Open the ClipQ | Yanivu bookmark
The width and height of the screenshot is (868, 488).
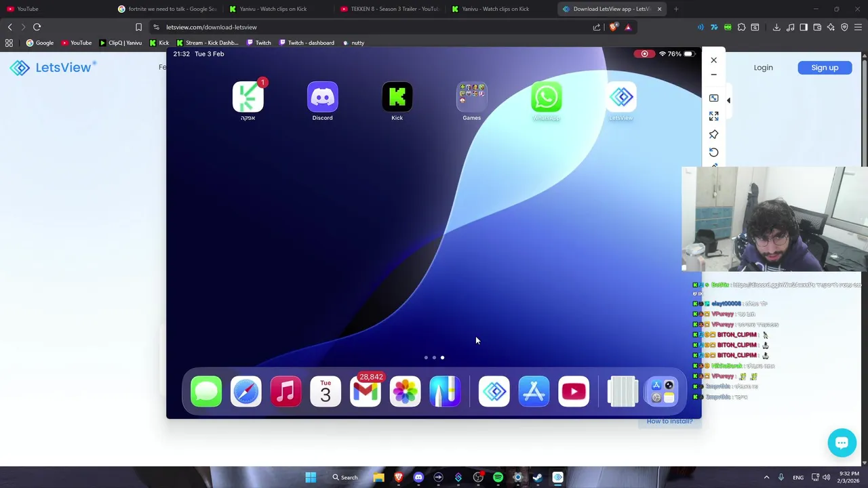click(120, 43)
